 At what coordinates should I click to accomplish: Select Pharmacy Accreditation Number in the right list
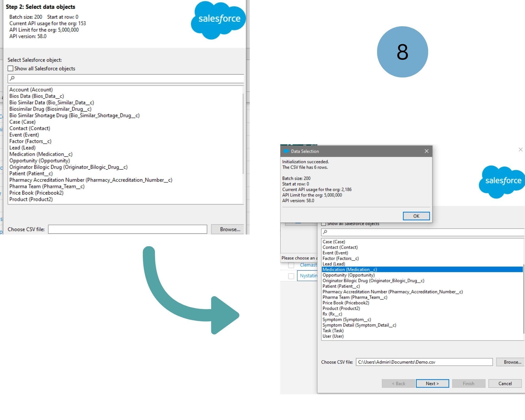(393, 292)
